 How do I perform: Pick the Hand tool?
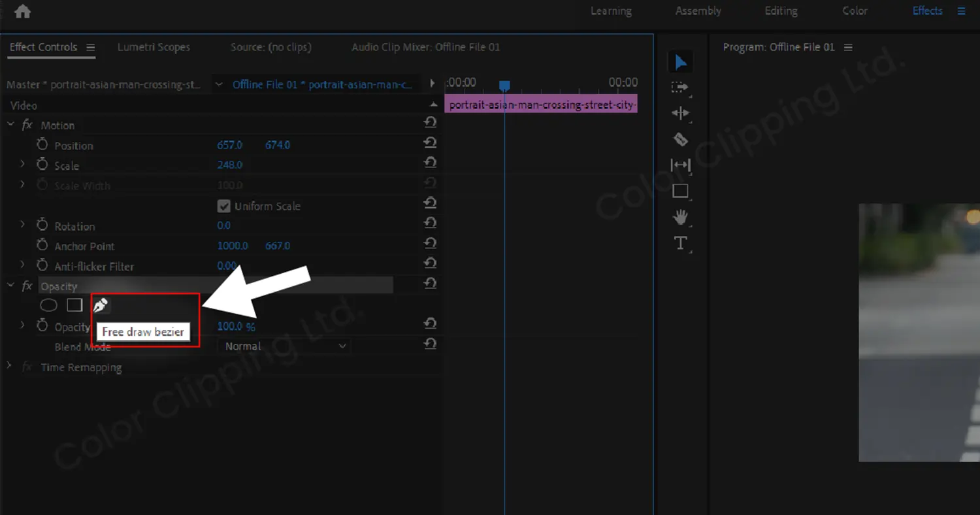pyautogui.click(x=680, y=217)
